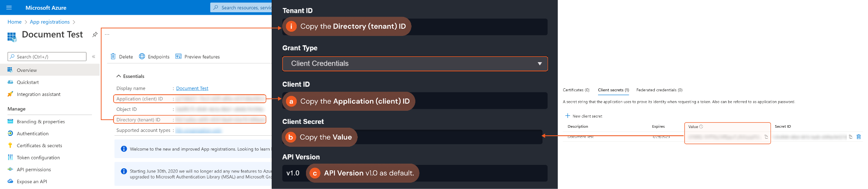Delete the Document Test client secret
The image size is (868, 189).
859,137
